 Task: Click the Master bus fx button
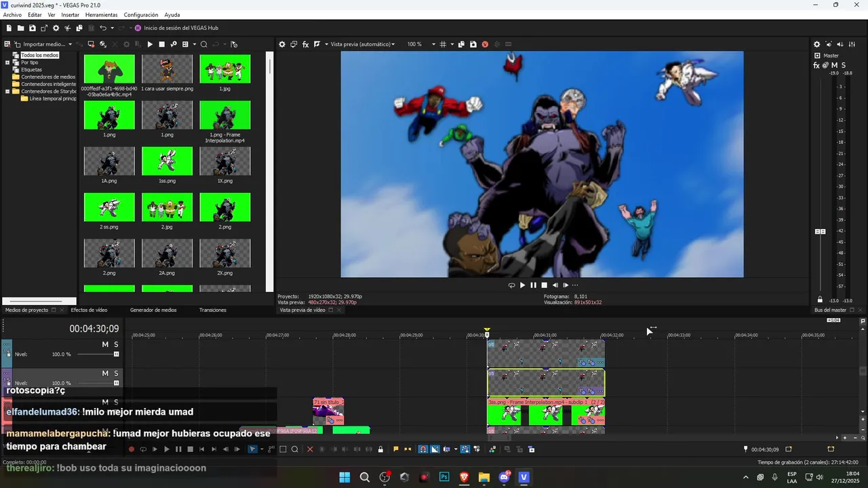pyautogui.click(x=816, y=65)
